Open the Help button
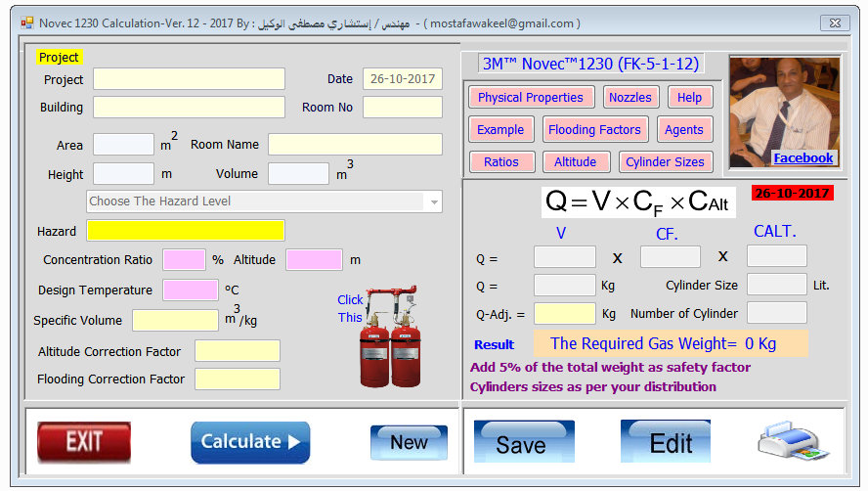Image resolution: width=868 pixels, height=491 pixels. click(689, 98)
